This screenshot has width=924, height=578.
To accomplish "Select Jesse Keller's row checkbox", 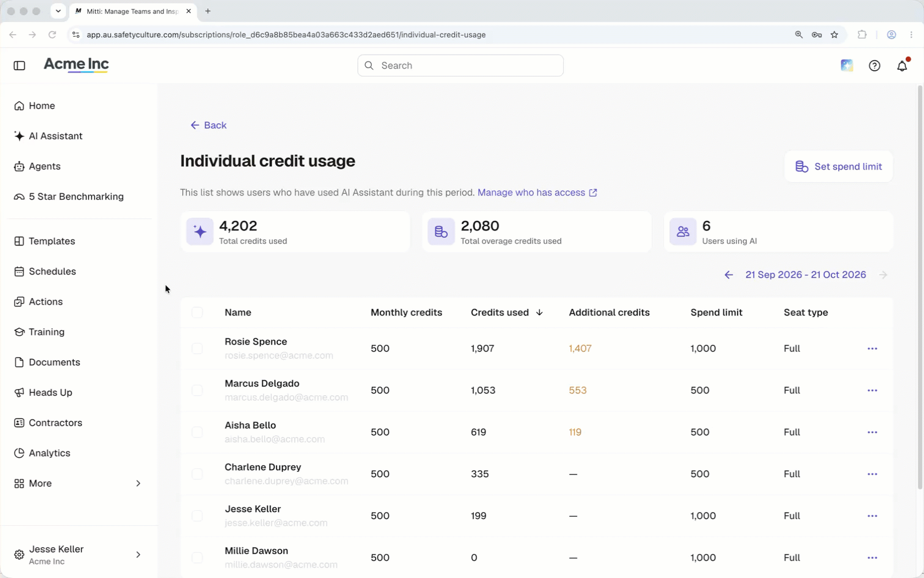I will pos(197,516).
